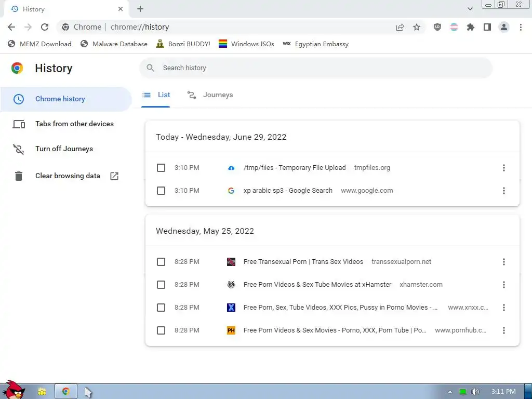Click the Chrome site info chip
Viewport: 532px width, 399px height.
click(x=82, y=27)
